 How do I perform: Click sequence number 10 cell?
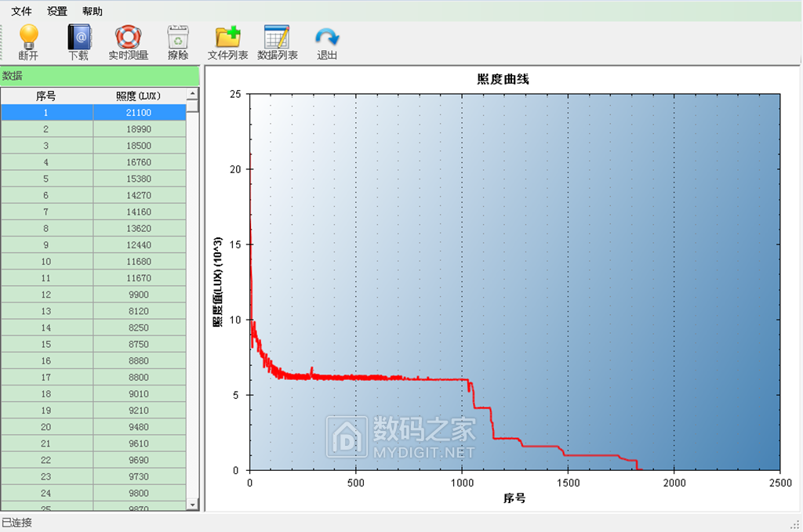tap(46, 262)
